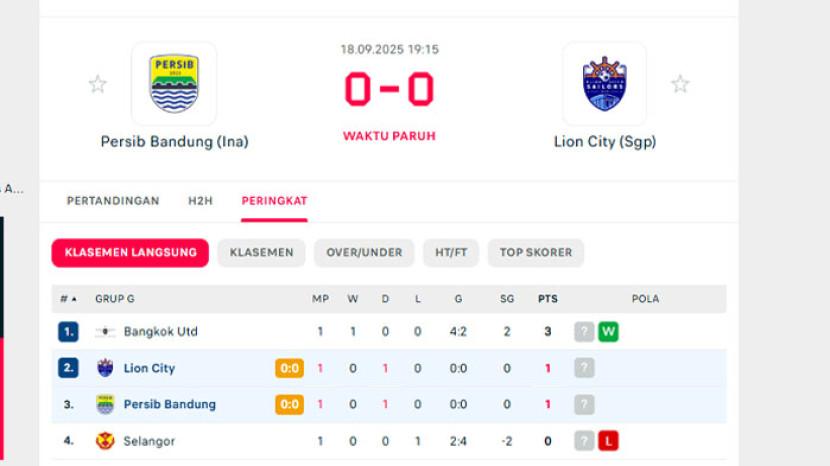Click the Bangkok Utd flag icon
The width and height of the screenshot is (830, 466).
coord(105,332)
